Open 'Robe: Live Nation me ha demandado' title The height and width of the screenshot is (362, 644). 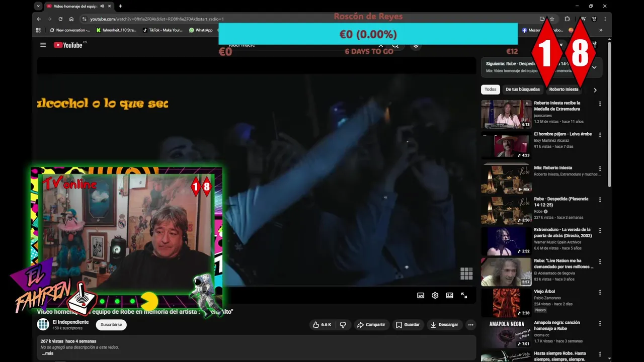coord(563,263)
